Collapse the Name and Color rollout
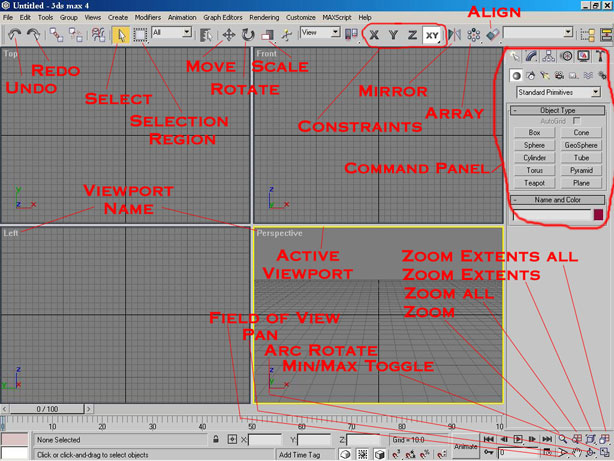 pos(557,200)
